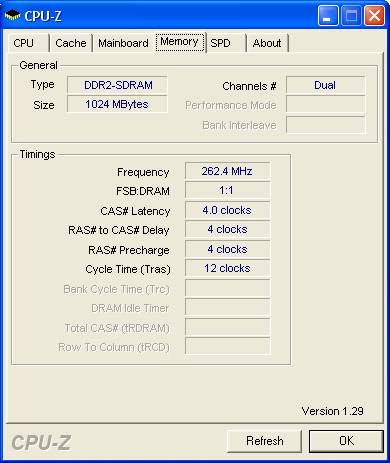This screenshot has height=463, width=390.
Task: Select the 1024 MBytes size field
Action: (x=117, y=104)
